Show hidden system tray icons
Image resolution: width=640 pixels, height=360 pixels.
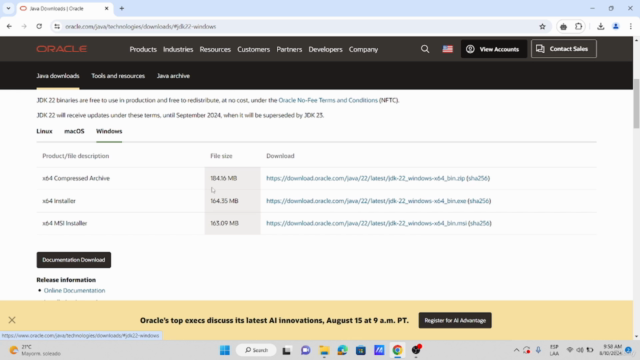pos(516,350)
